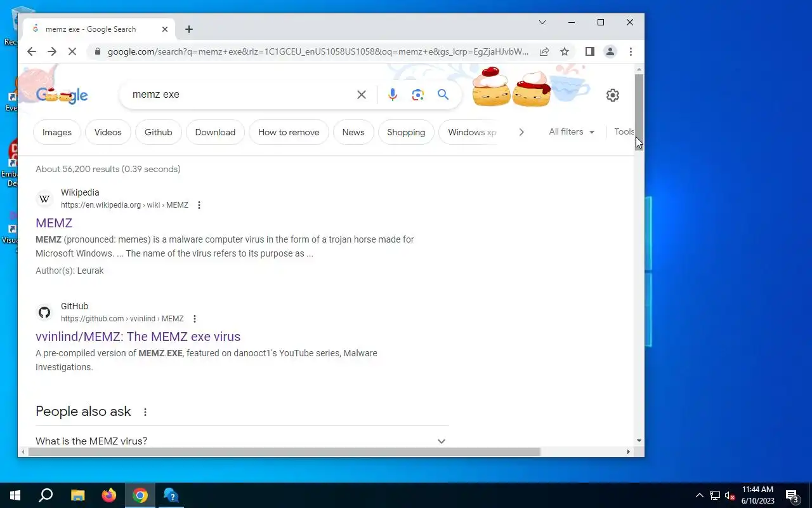Share this page from the address bar
The height and width of the screenshot is (508, 812).
544,51
